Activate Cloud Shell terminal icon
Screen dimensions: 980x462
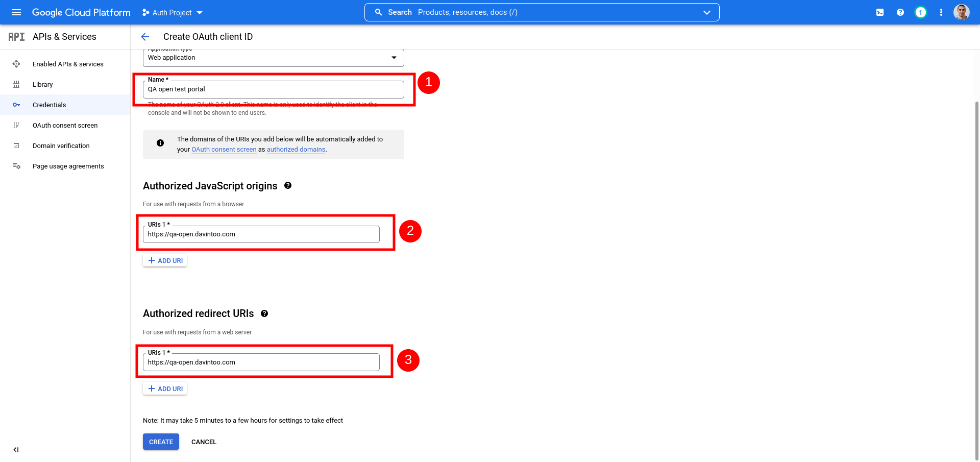pos(880,12)
